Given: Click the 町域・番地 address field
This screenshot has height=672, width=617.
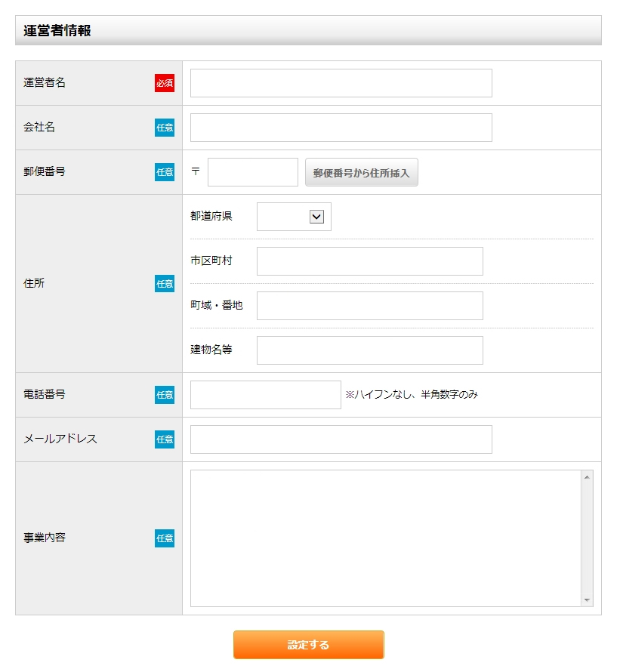Looking at the screenshot, I should click(369, 305).
